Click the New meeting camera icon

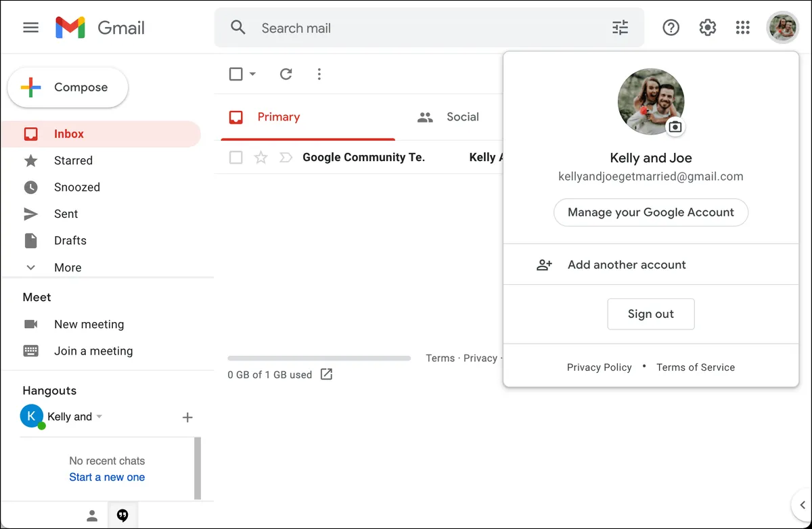point(31,324)
